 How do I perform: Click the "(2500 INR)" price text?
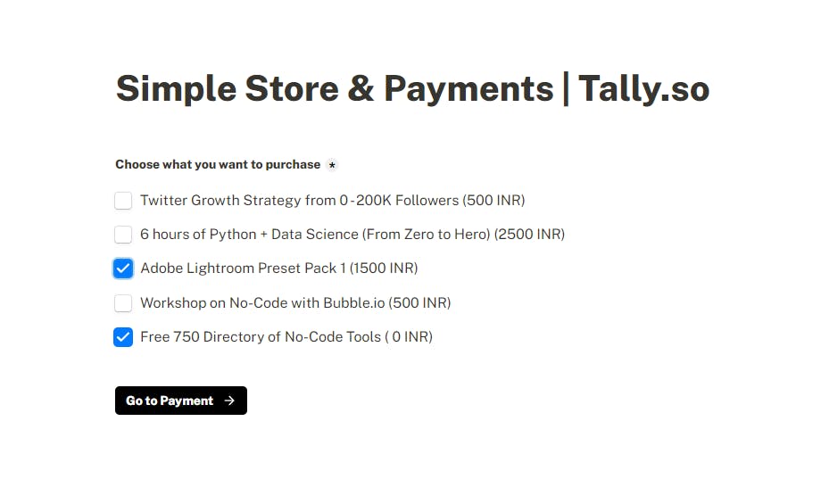pyautogui.click(x=530, y=235)
